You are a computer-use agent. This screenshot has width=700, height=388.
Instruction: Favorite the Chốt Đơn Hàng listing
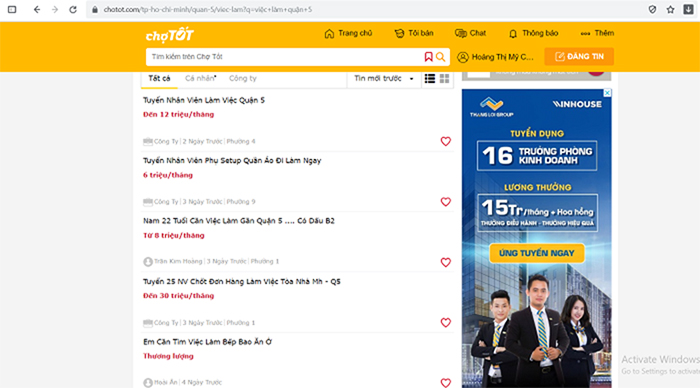(446, 323)
